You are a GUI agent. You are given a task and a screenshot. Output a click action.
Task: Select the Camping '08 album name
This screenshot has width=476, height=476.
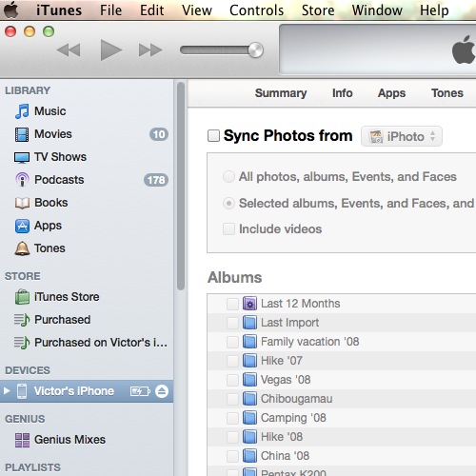click(293, 418)
